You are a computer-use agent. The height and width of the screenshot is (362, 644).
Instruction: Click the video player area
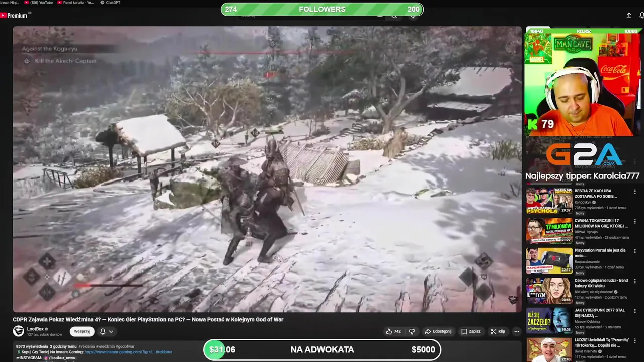pyautogui.click(x=267, y=169)
